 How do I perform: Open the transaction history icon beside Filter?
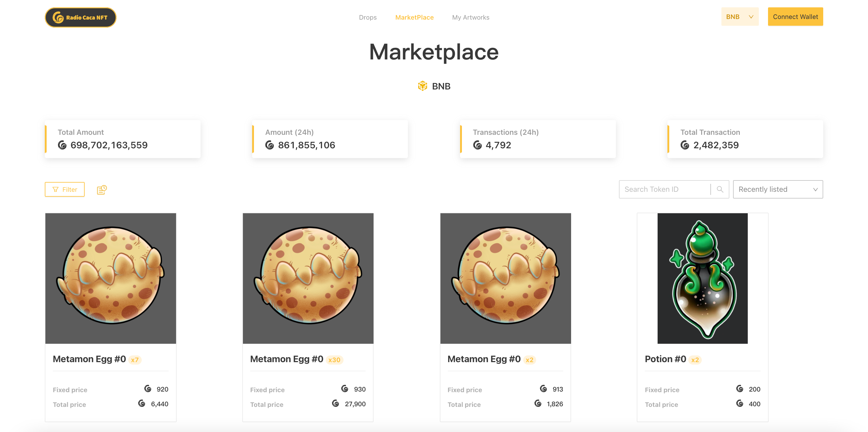102,190
